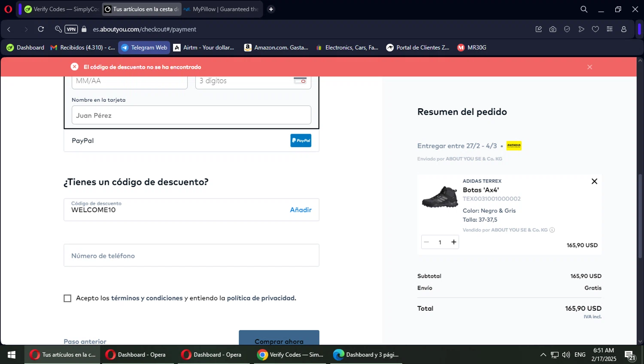Screen dimensions: 644x364
Task: Open the pinboard edit icon
Action: [539, 29]
